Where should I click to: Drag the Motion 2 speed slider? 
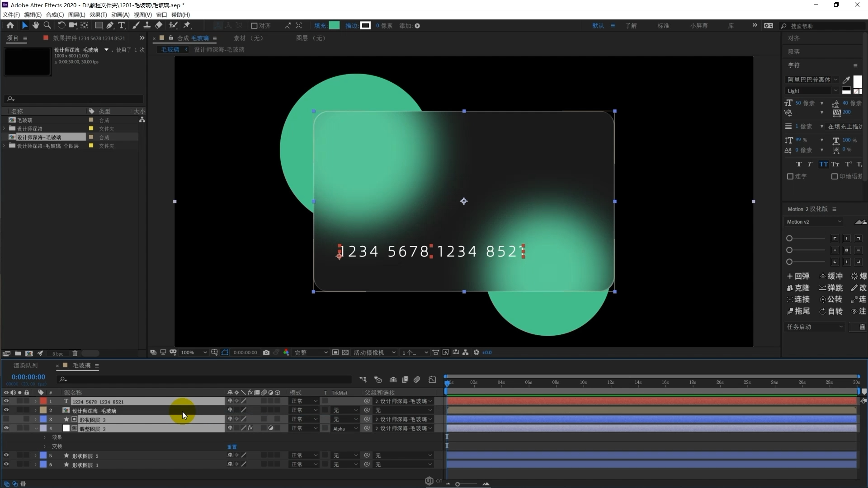click(790, 238)
